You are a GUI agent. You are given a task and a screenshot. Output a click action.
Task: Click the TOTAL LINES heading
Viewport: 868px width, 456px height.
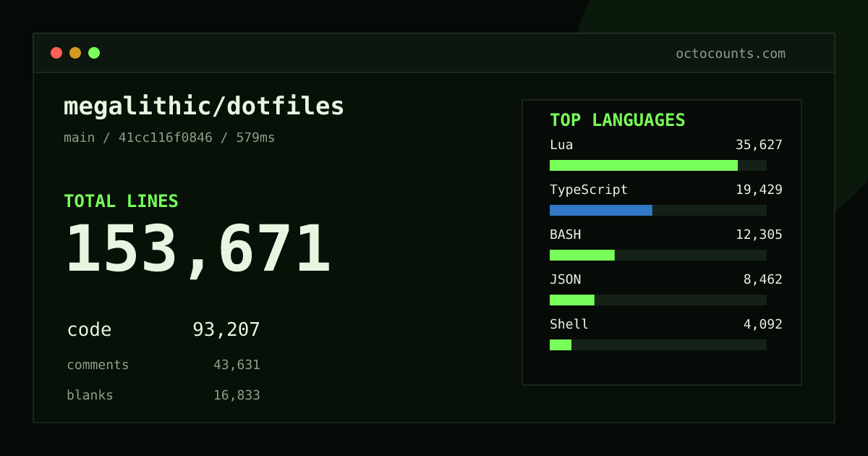(x=121, y=201)
